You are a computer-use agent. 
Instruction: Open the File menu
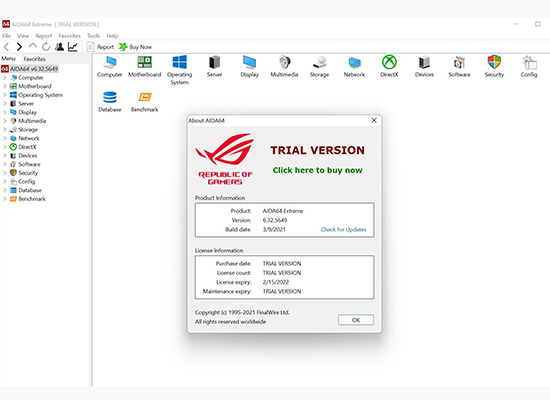(6, 36)
